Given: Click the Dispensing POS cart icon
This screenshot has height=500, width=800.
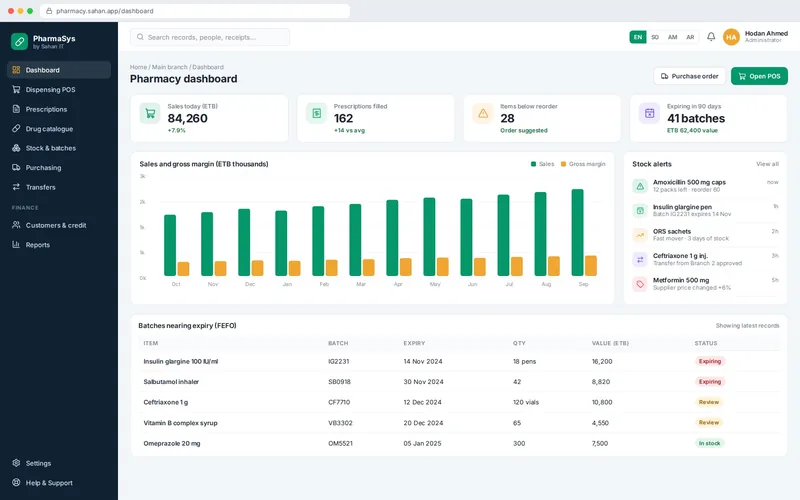Looking at the screenshot, I should [x=16, y=89].
